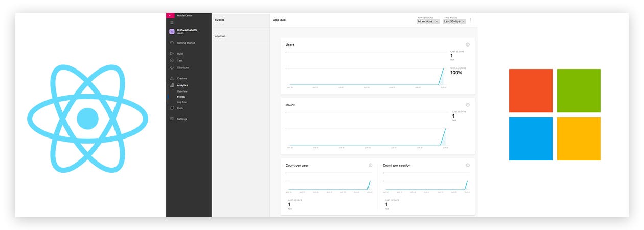
Task: Click the Getting Started gauge icon
Action: 172,43
